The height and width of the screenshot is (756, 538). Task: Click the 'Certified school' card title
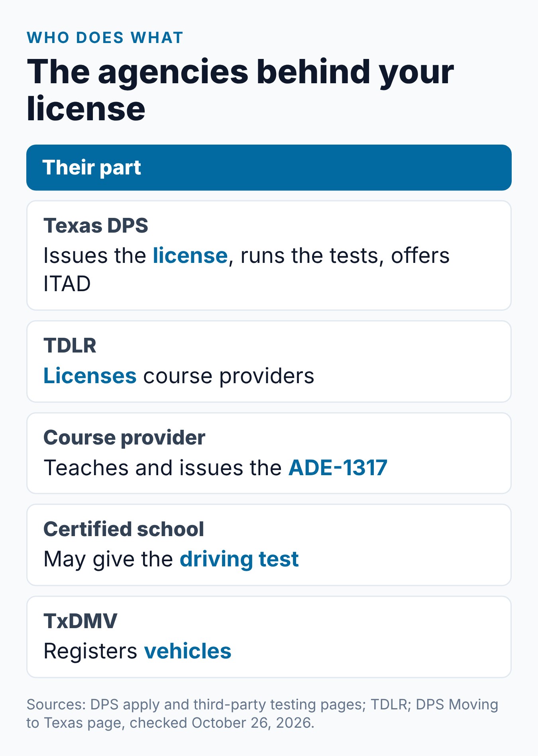click(124, 529)
